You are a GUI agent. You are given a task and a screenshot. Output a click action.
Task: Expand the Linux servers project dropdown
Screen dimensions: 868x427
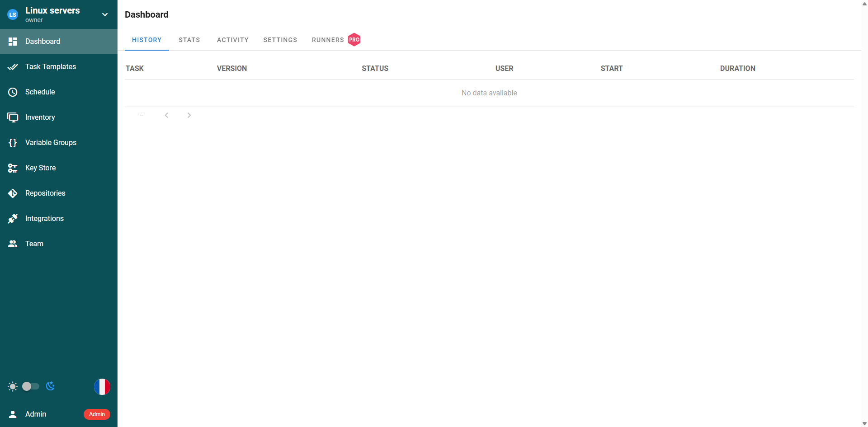(x=105, y=14)
